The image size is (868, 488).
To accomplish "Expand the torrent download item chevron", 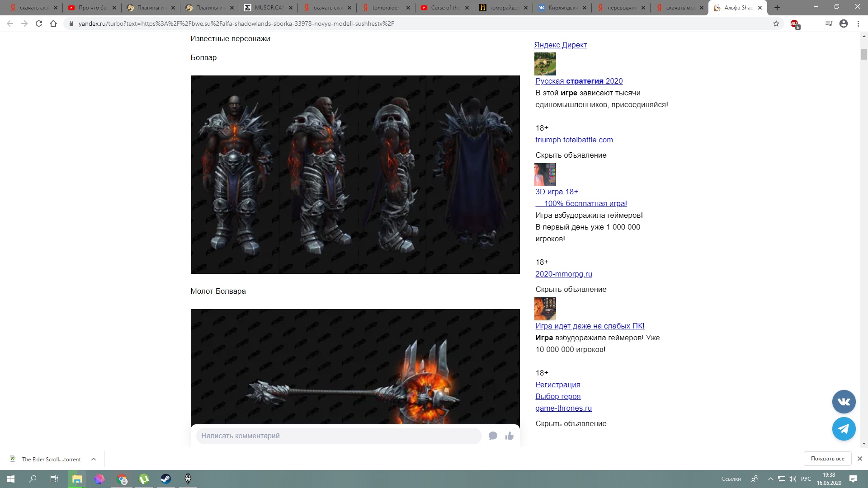I will 94,459.
